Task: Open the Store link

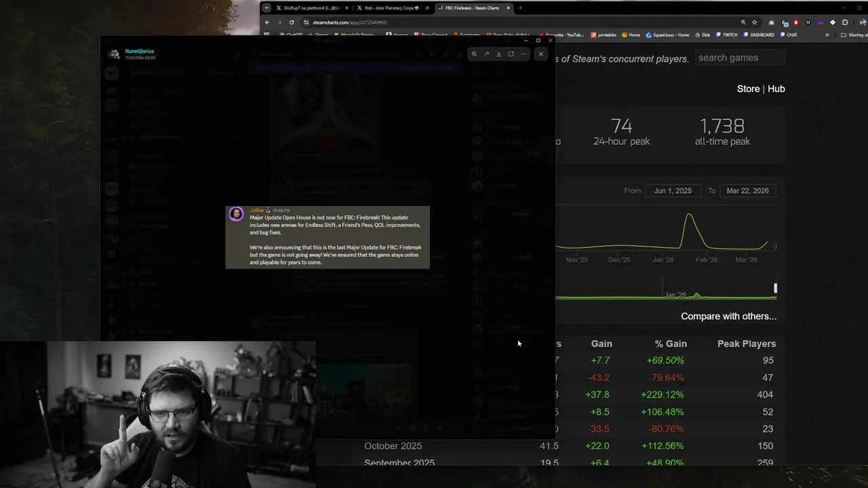Action: (748, 89)
